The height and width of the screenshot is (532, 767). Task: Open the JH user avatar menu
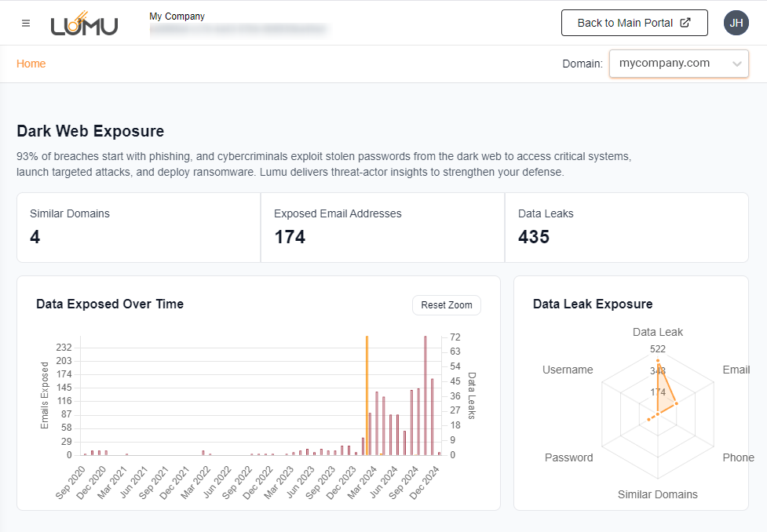coord(736,23)
